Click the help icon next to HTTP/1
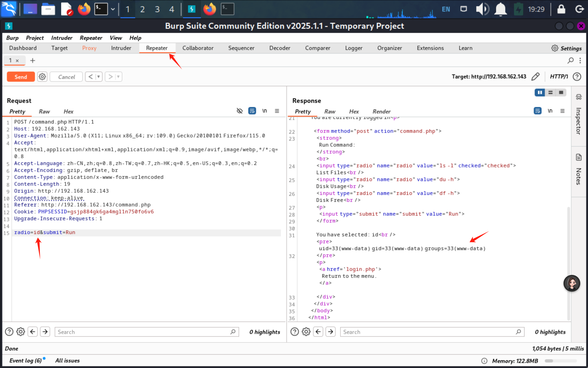This screenshot has height=368, width=588. pyautogui.click(x=577, y=77)
